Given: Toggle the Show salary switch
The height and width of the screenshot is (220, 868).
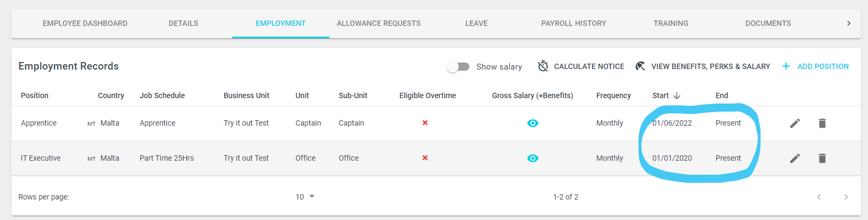Looking at the screenshot, I should coord(458,67).
